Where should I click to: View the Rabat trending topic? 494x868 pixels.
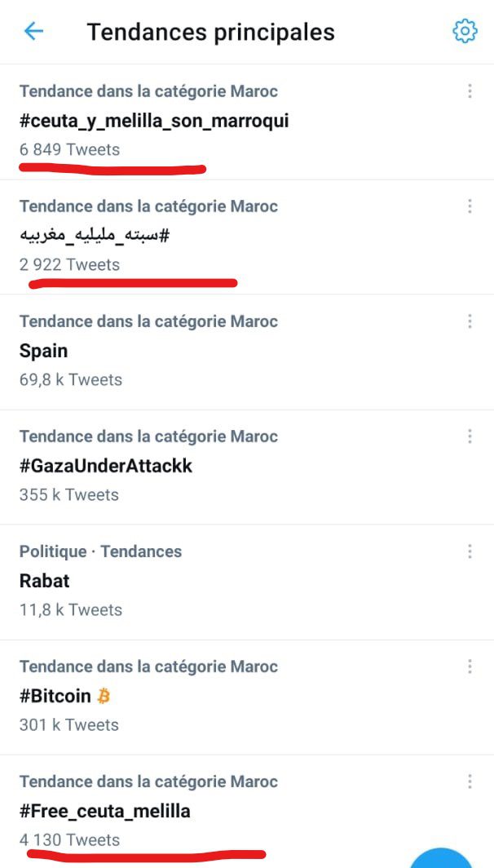tap(45, 582)
